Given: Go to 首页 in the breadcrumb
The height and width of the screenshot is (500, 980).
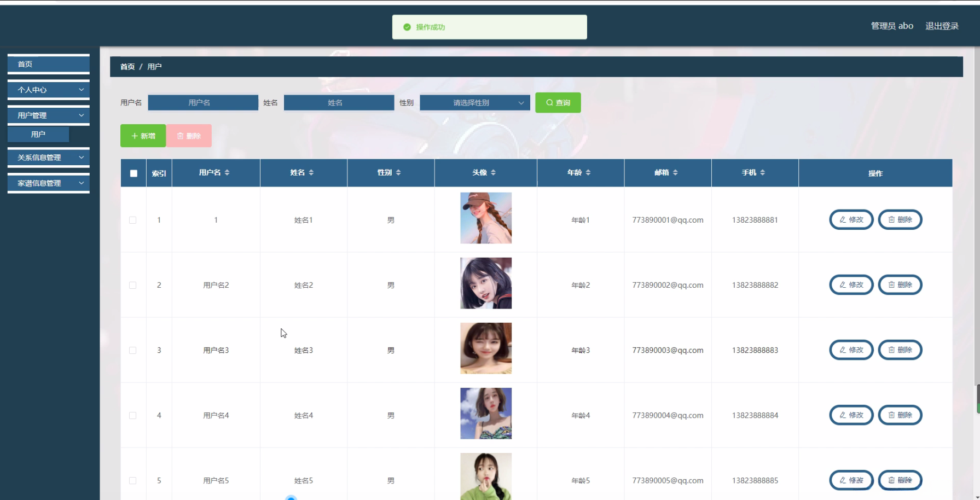Looking at the screenshot, I should coord(127,67).
